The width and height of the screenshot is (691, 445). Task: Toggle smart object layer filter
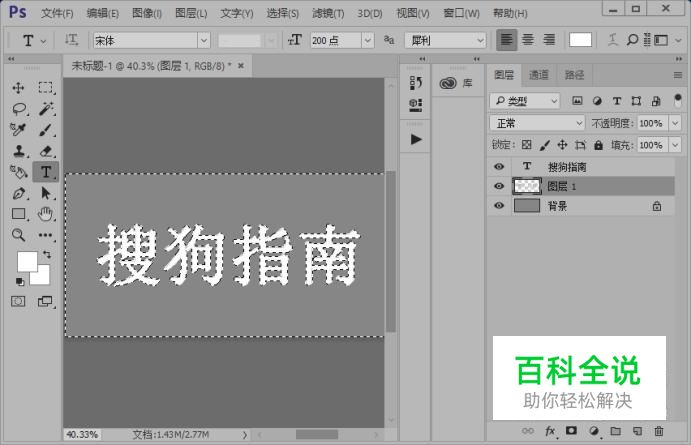pyautogui.click(x=656, y=101)
